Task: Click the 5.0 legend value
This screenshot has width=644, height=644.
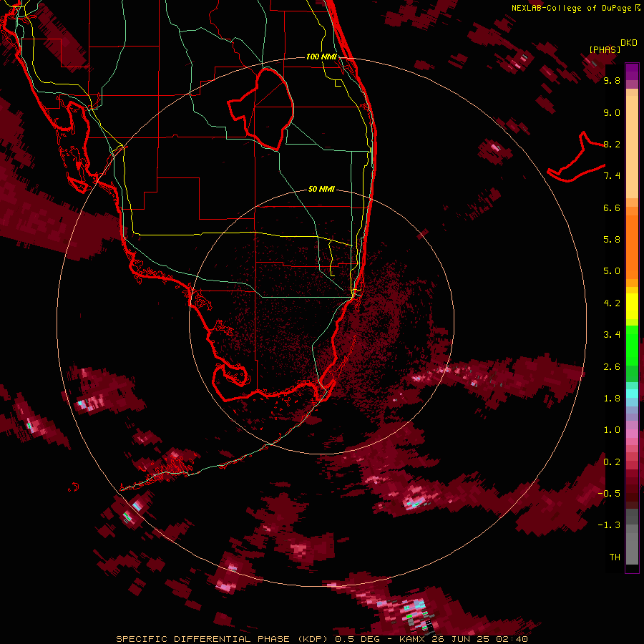Action: (612, 271)
